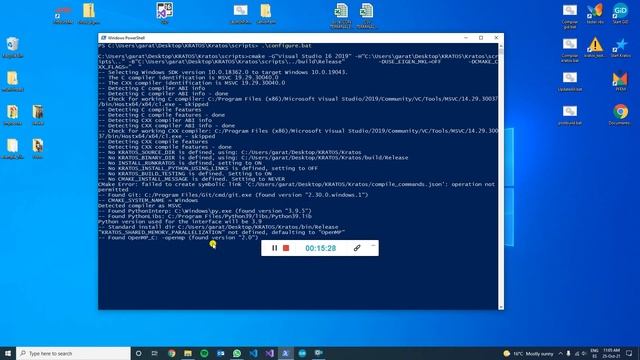Open the Start GiD desktop shortcut
This screenshot has width=640, height=360.
pos(620,14)
